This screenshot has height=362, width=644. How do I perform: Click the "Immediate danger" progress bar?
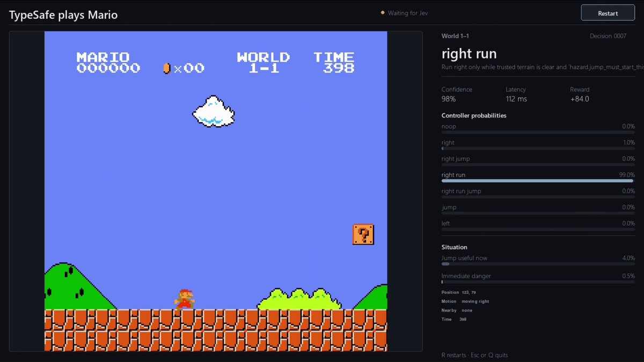point(538,282)
